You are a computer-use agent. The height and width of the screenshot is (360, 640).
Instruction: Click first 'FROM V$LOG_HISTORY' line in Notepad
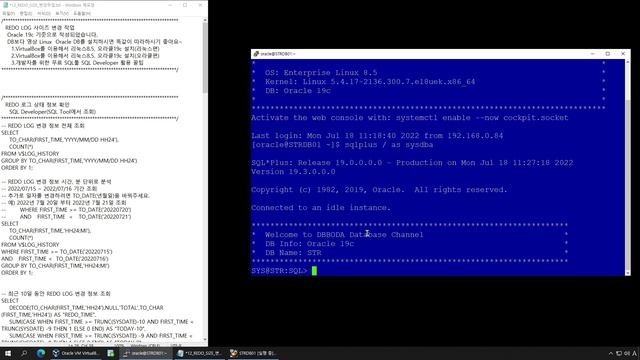click(x=30, y=154)
